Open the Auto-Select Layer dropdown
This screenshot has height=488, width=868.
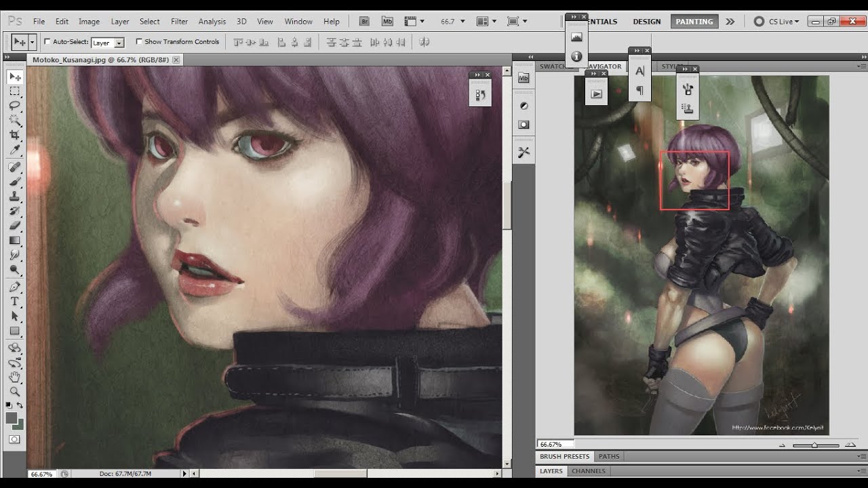coord(108,42)
